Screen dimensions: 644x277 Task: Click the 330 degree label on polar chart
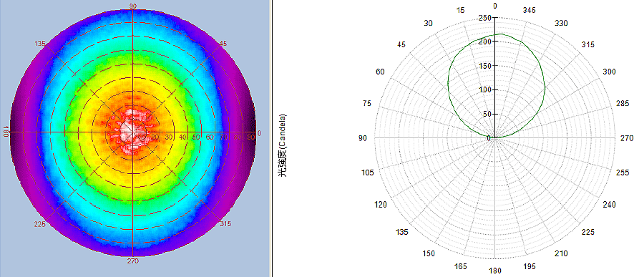tap(562, 24)
